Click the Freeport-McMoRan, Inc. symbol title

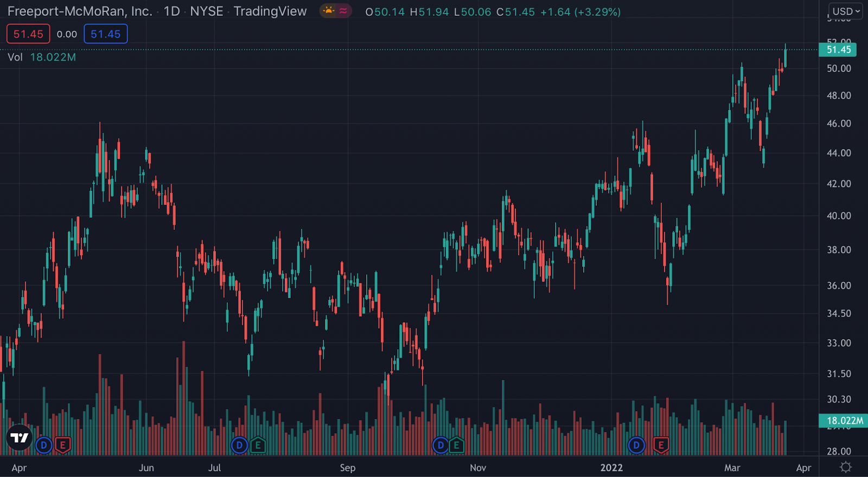(x=80, y=11)
